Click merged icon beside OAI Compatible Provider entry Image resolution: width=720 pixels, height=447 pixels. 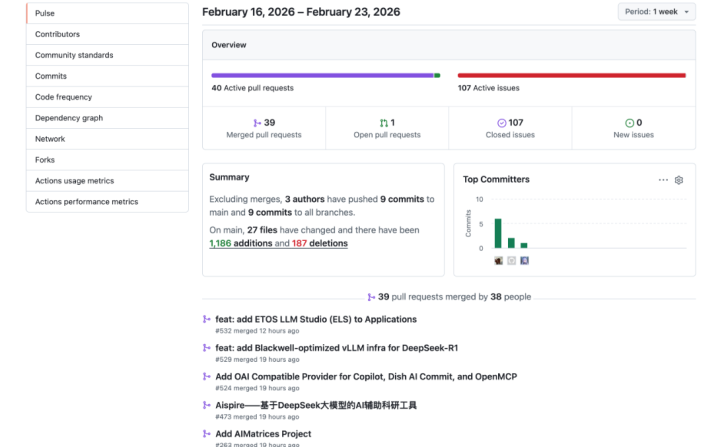(207, 377)
